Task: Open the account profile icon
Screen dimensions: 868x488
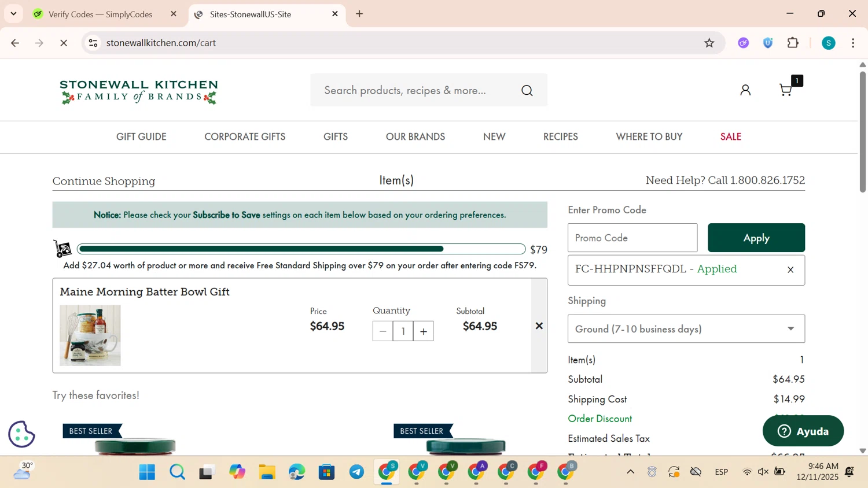Action: pos(745,90)
